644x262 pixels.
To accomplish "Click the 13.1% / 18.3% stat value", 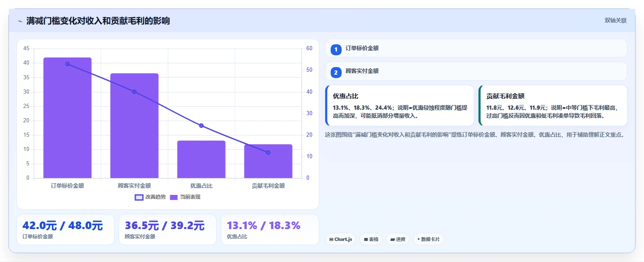I will [x=264, y=225].
